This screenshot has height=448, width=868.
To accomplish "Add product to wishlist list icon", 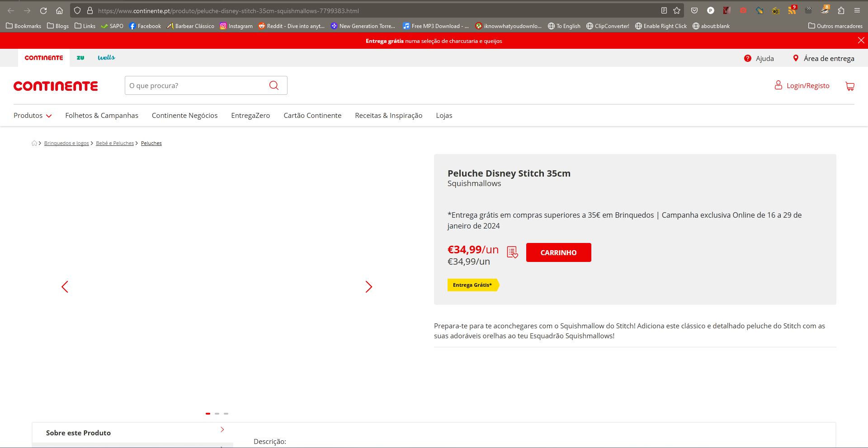I will coord(512,252).
